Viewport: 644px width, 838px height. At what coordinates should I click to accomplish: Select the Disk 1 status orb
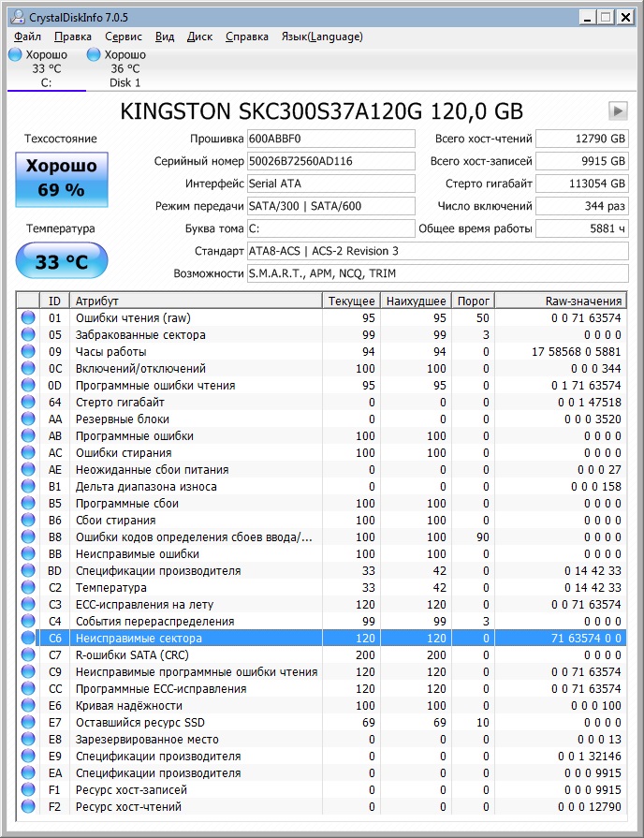tap(94, 54)
